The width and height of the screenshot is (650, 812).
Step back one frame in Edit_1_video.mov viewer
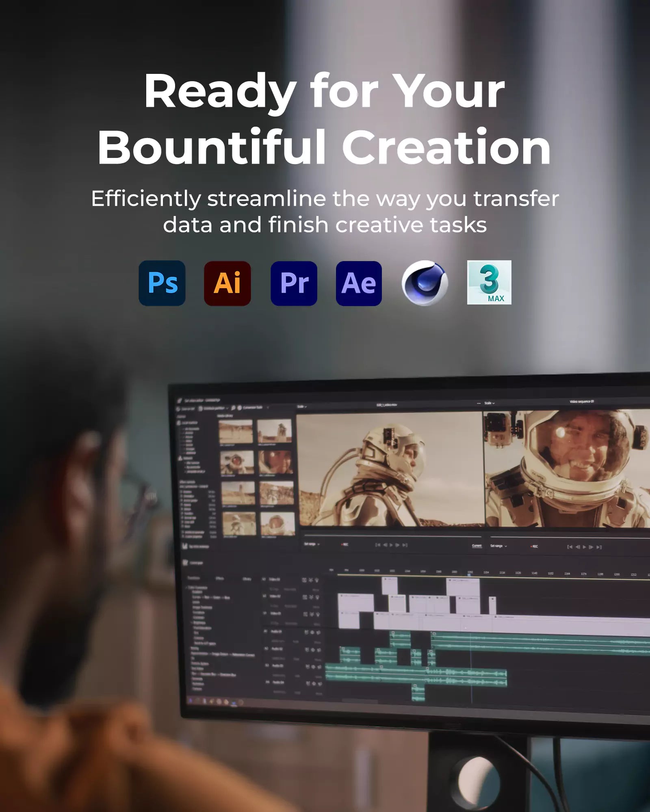point(385,545)
